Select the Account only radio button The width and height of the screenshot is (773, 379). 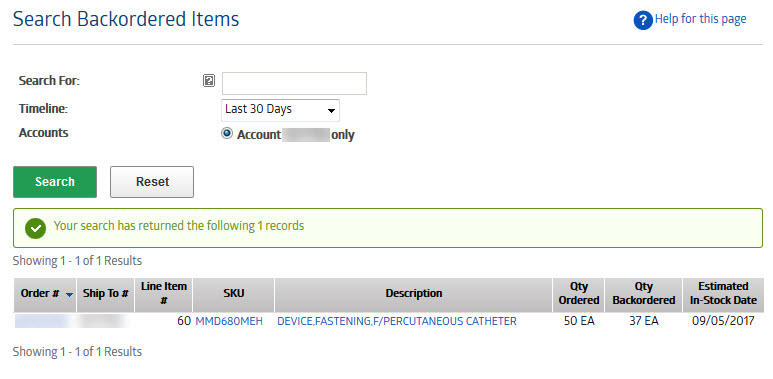pos(227,134)
